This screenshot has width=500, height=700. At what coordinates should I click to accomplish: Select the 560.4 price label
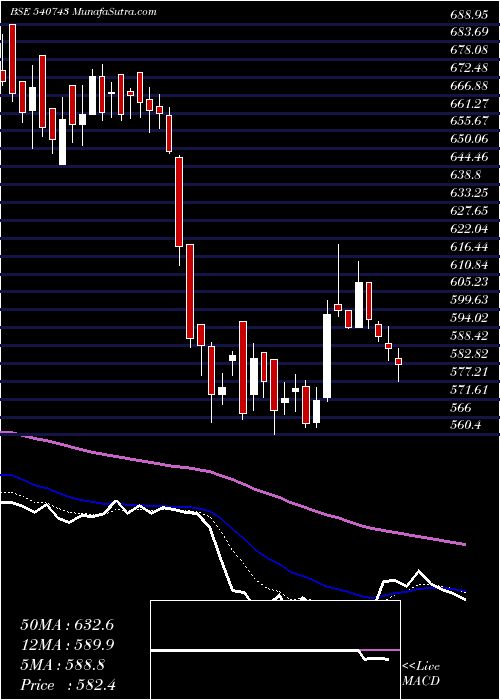(465, 426)
